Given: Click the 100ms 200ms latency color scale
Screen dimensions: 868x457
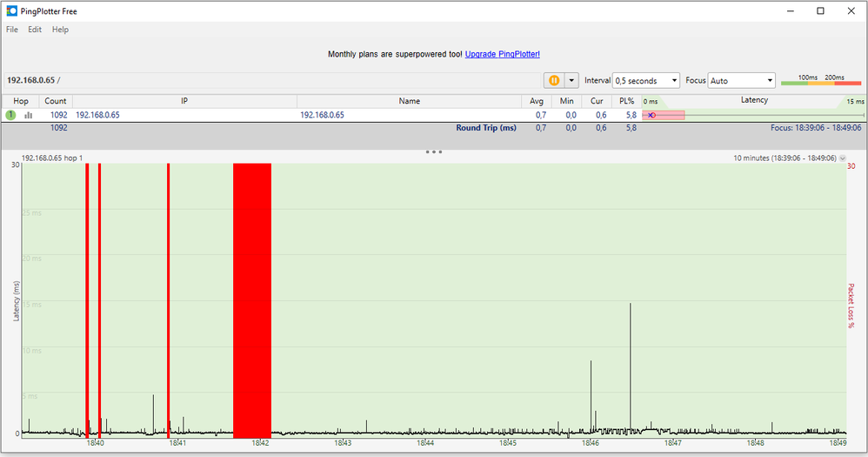Looking at the screenshot, I should click(821, 80).
